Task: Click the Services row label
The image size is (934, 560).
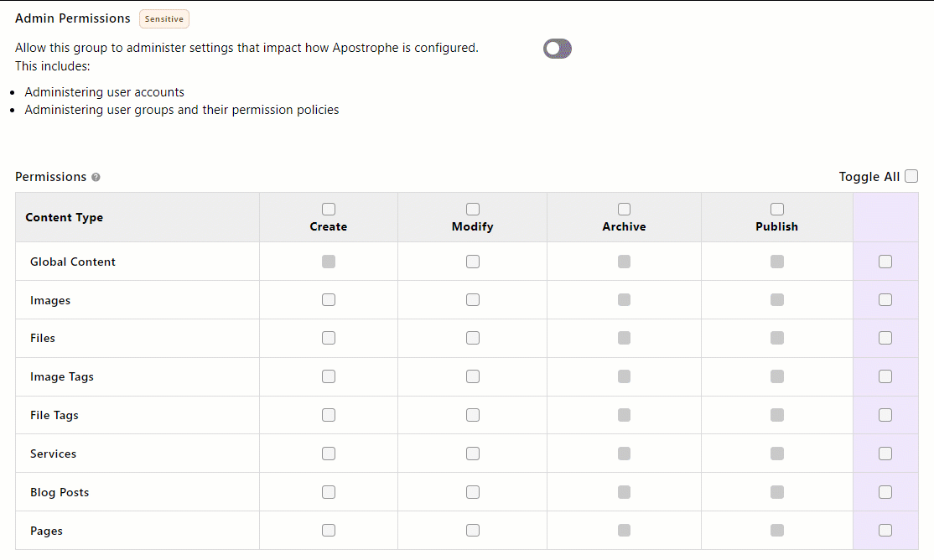Action: [x=53, y=454]
